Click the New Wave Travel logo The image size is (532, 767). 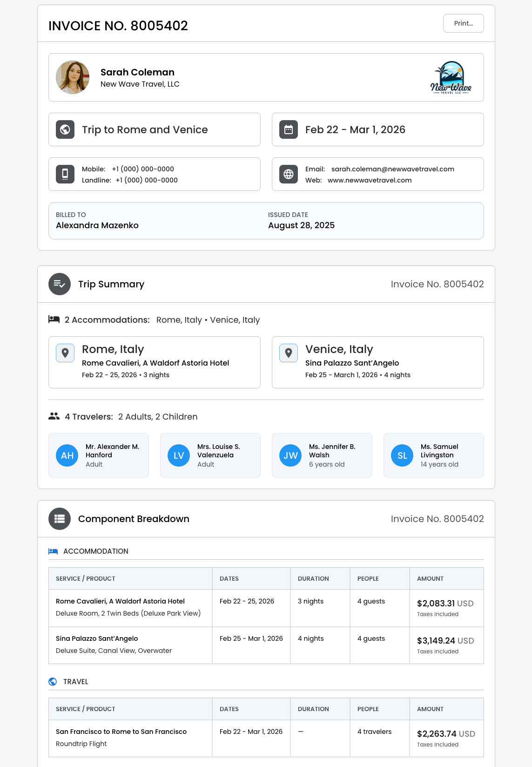[x=451, y=78]
